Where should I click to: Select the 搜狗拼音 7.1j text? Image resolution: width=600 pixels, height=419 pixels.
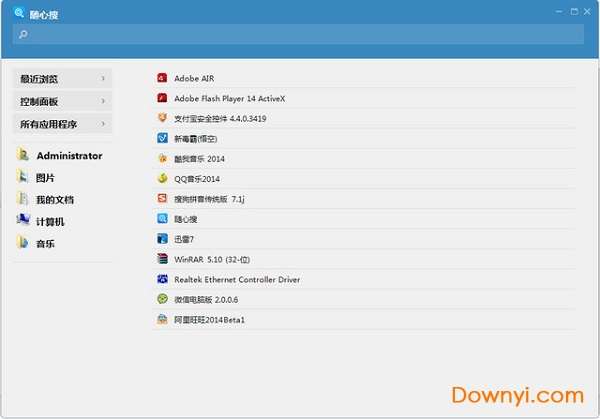pyautogui.click(x=209, y=199)
